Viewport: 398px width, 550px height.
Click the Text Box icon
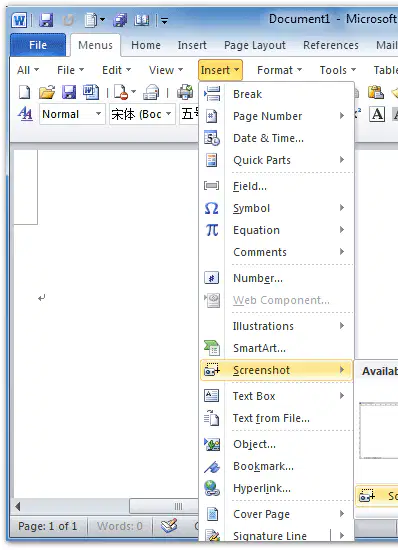[x=211, y=396]
